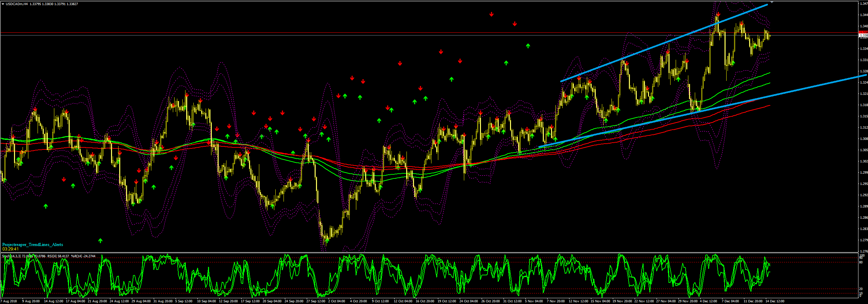This screenshot has width=868, height=304.
Task: Click the 19 Nov 20:00 time axis label
Action: click(622, 301)
